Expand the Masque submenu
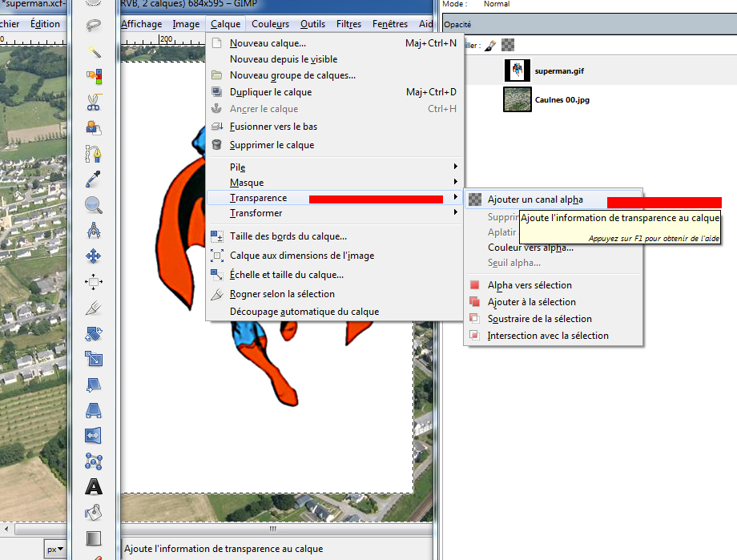The image size is (737, 560). click(335, 183)
